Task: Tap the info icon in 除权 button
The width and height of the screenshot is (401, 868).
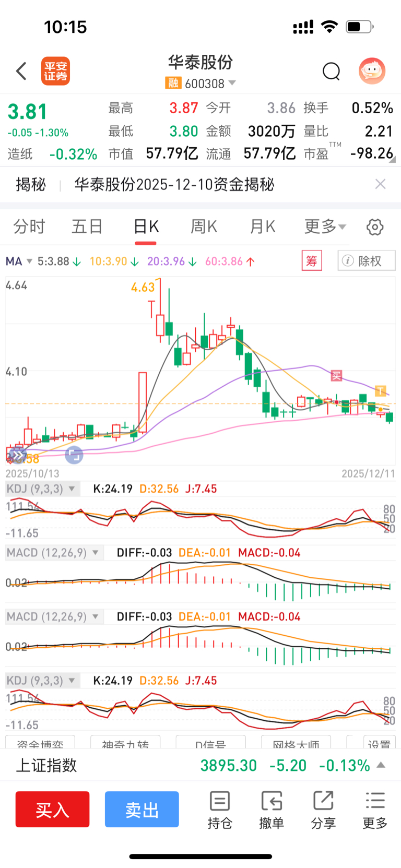Action: click(348, 260)
